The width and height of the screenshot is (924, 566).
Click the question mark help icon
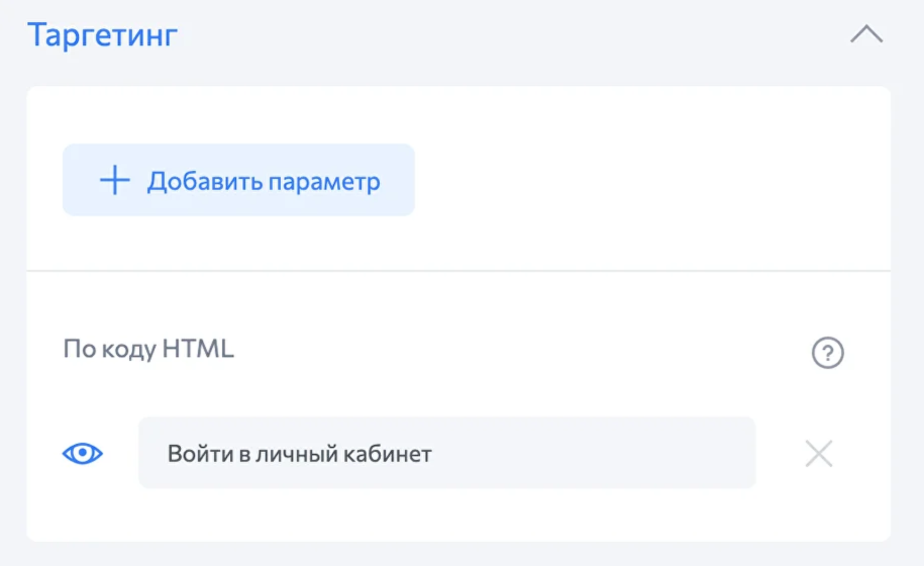click(828, 352)
